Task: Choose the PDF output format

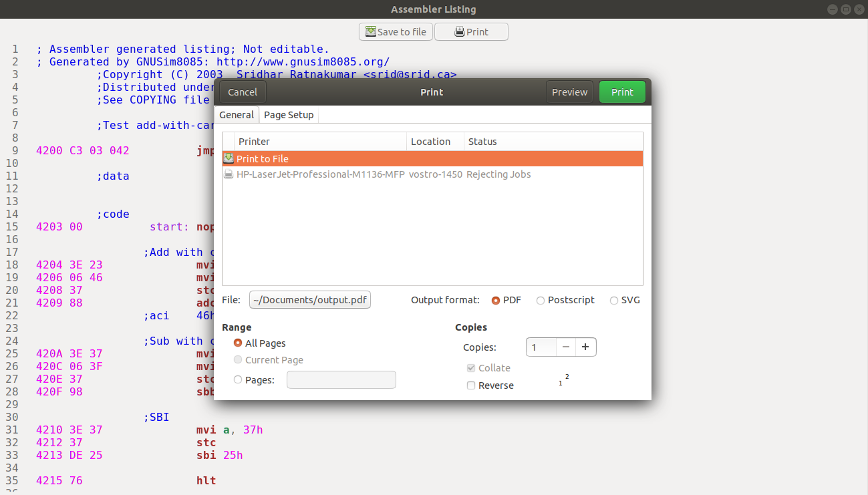Action: point(496,301)
